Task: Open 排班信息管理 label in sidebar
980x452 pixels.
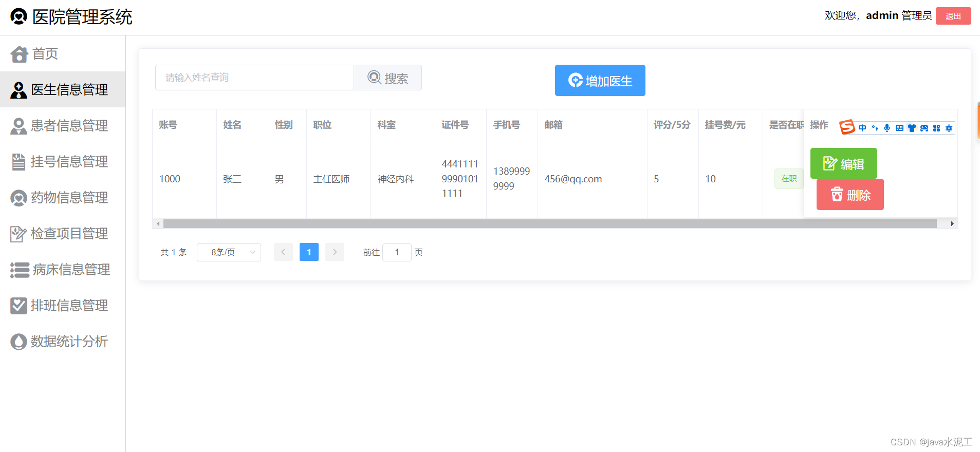Action: tap(69, 305)
